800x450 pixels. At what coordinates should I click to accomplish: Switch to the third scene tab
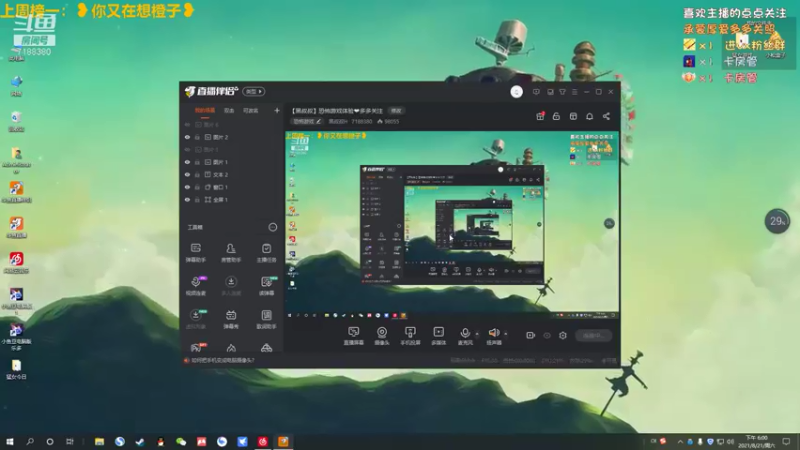[251, 110]
